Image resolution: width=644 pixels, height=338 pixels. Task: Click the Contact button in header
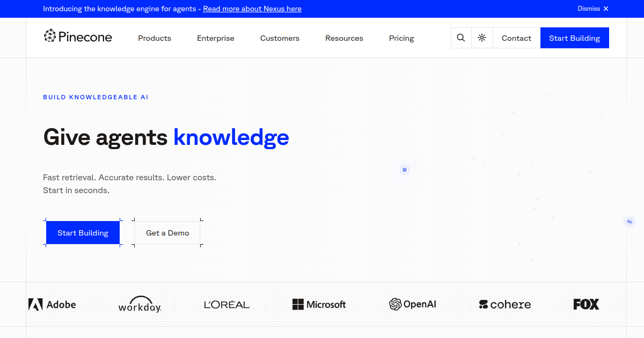tap(516, 38)
